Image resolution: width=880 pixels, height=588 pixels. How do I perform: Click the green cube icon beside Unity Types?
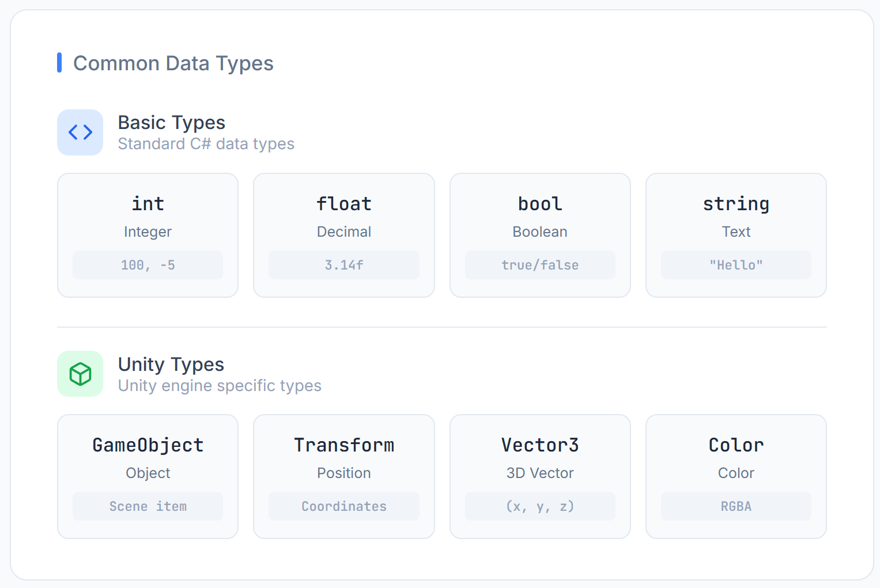click(80, 374)
